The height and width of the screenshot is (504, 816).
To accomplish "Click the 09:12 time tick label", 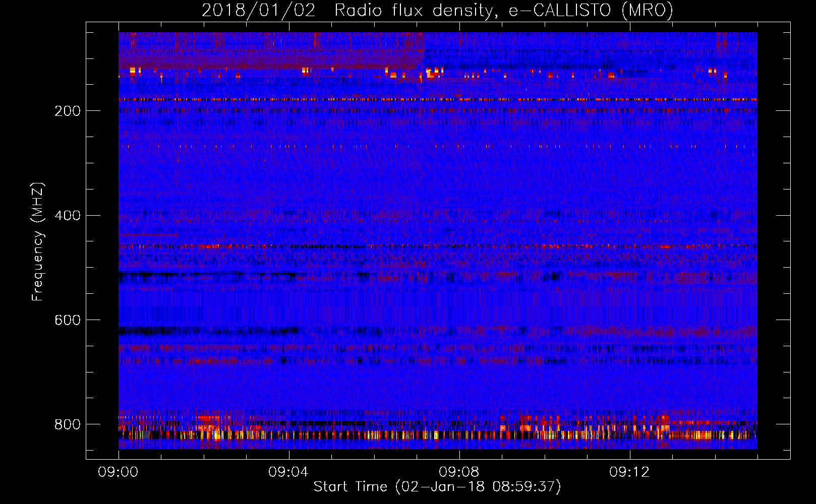I will click(629, 472).
